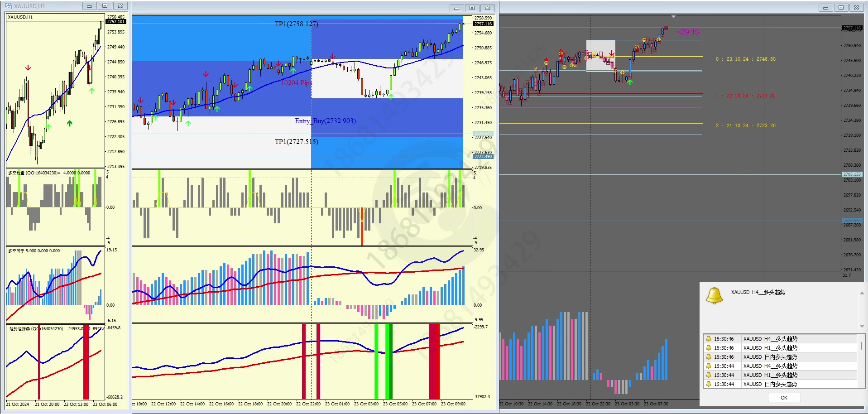The height and width of the screenshot is (414, 868).
Task: Click the bell icon of the 16:30:46 H1 alert row
Action: point(709,348)
